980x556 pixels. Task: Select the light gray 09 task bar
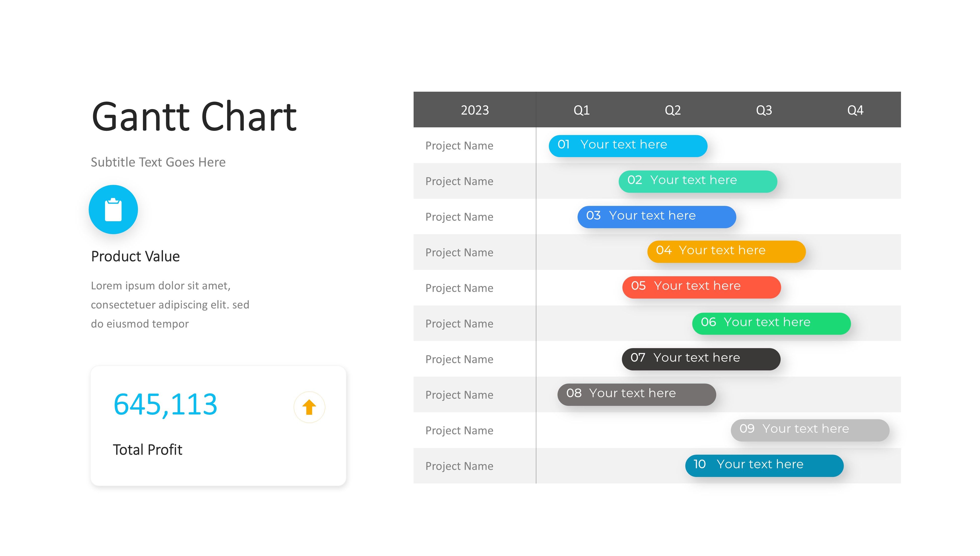point(810,430)
